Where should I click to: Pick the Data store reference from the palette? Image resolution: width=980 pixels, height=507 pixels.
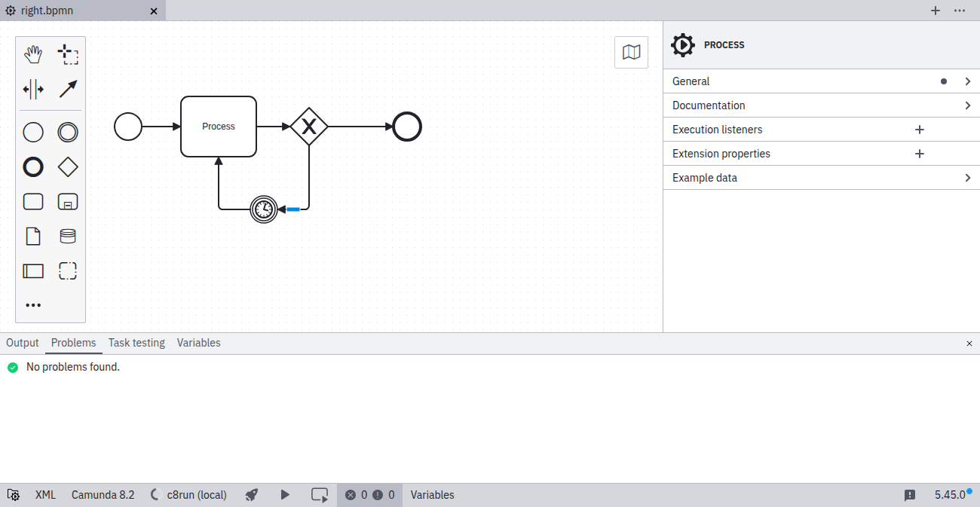(68, 236)
